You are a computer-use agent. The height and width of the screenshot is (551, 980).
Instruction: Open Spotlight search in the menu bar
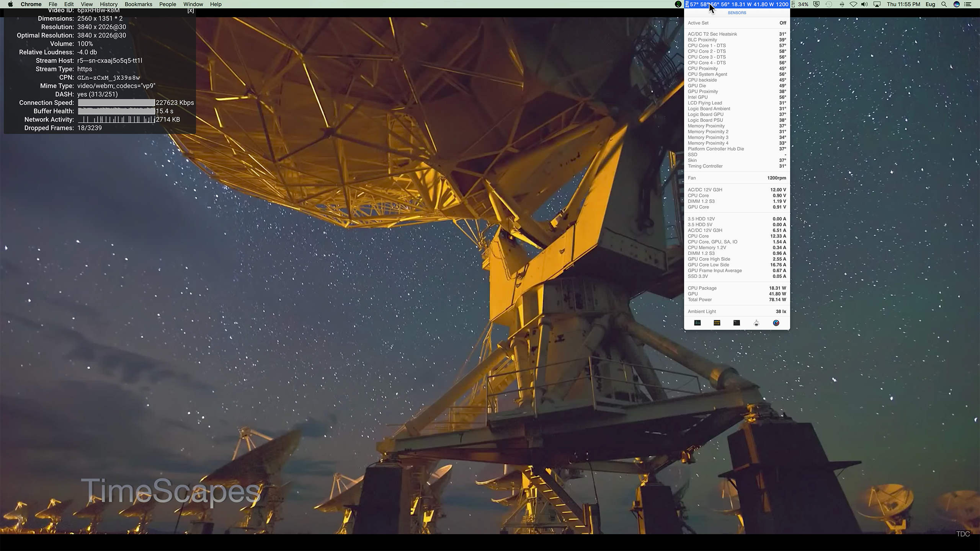point(944,4)
